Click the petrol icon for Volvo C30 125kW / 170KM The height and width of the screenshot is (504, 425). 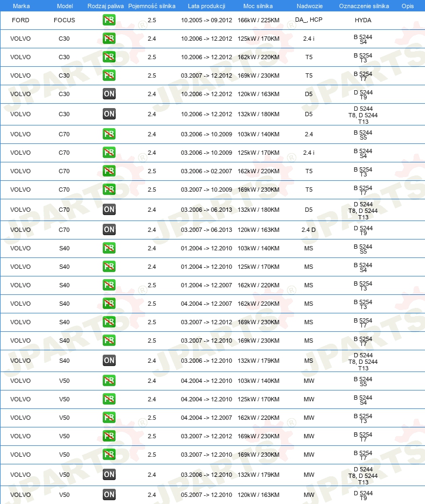point(109,39)
